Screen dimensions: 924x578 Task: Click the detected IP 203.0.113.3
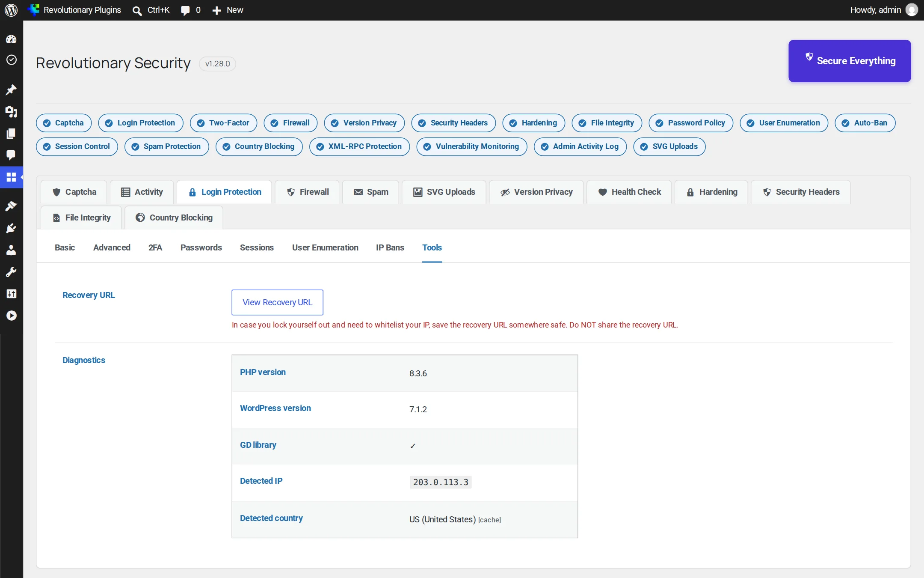(x=441, y=482)
